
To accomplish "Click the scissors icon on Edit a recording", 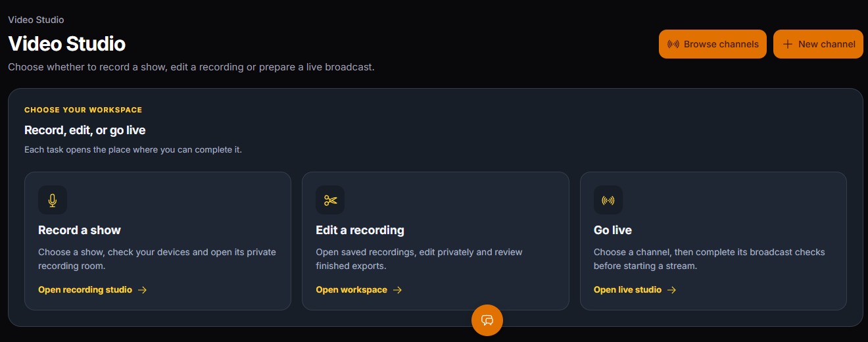I will click(x=330, y=200).
